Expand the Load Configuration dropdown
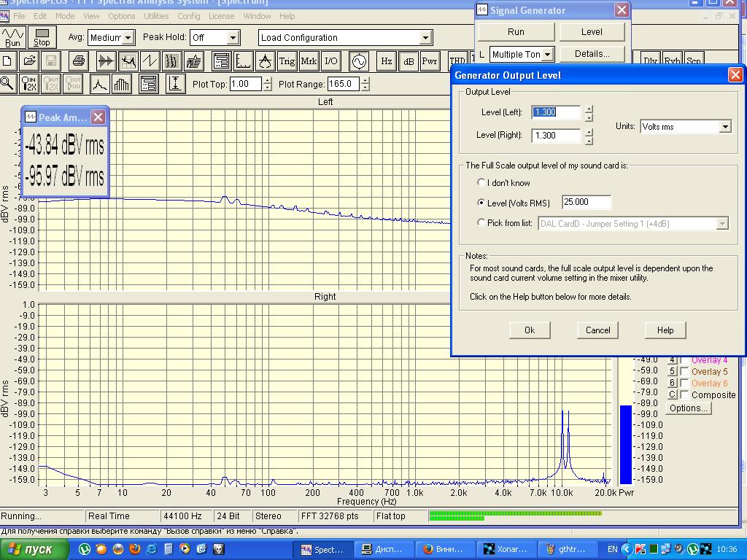Screen dimensions: 747x560 pos(425,38)
